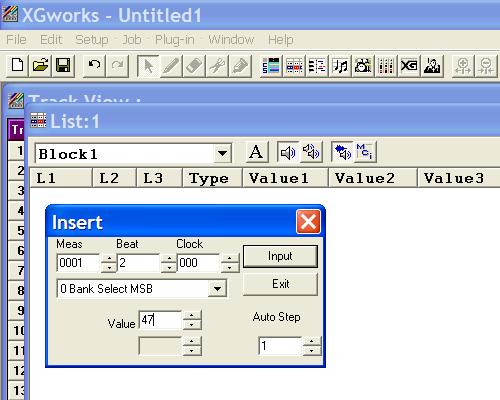Image resolution: width=500 pixels, height=400 pixels.
Task: Decrease Value 47 with down arrow
Action: coord(192,325)
